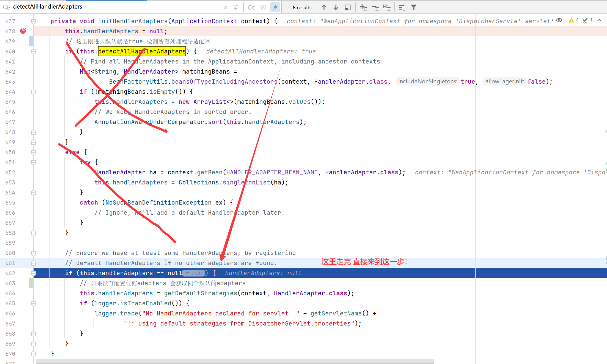Click fold end marker on line 654
607x364 pixels.
pyautogui.click(x=34, y=192)
